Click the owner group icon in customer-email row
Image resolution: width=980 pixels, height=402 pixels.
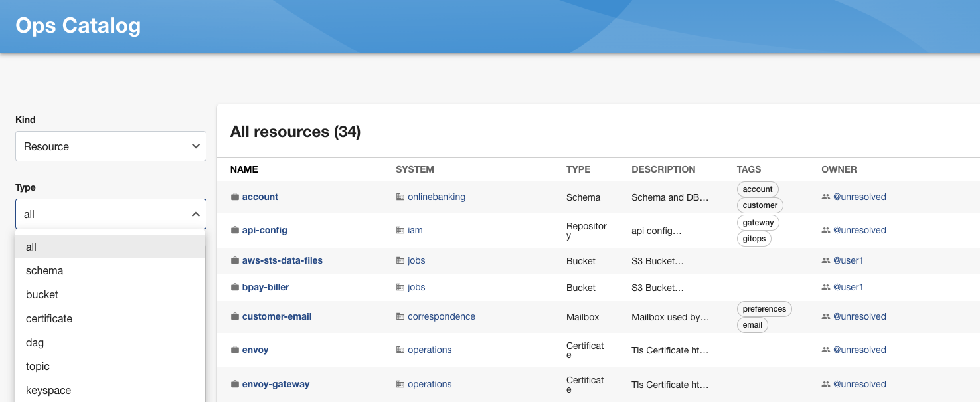click(x=826, y=316)
